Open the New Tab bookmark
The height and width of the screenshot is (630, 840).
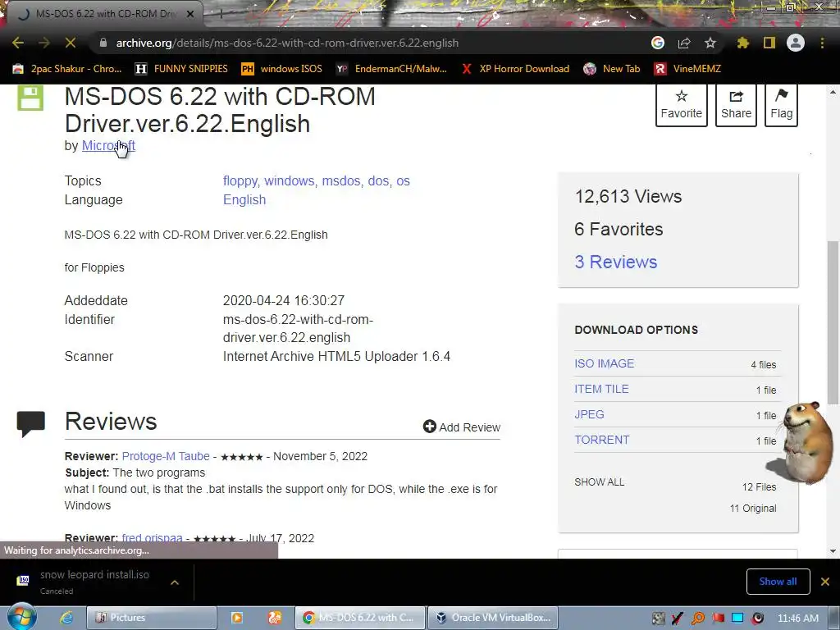point(612,69)
